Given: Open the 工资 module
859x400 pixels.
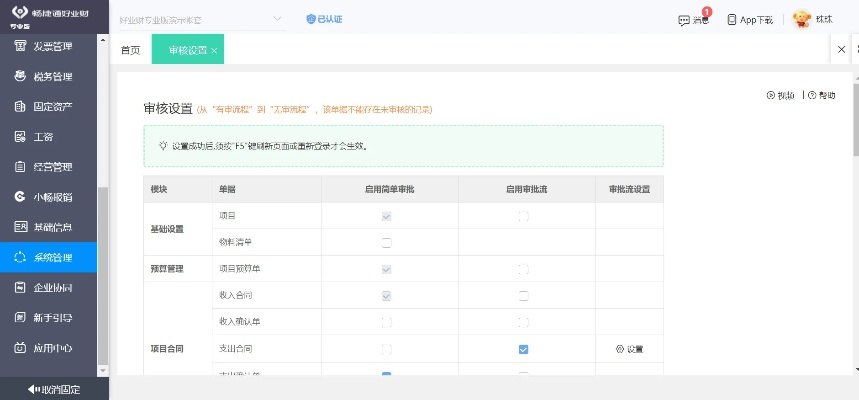Looking at the screenshot, I should tap(47, 136).
